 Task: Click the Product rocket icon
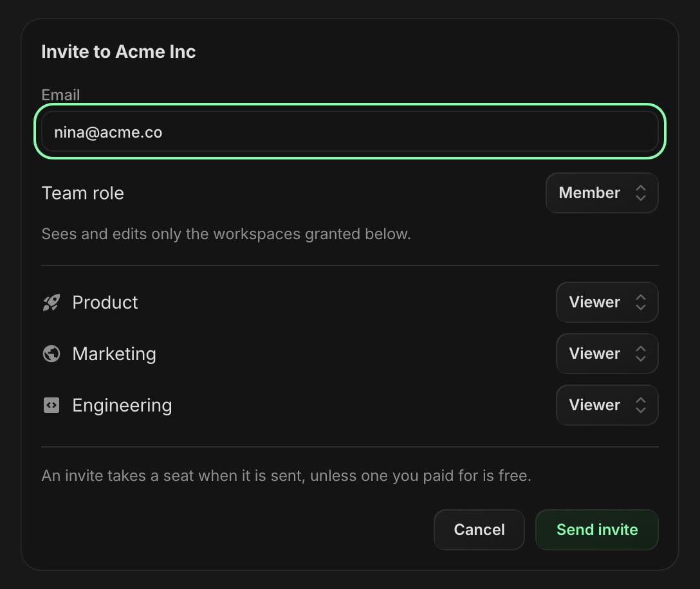51,302
